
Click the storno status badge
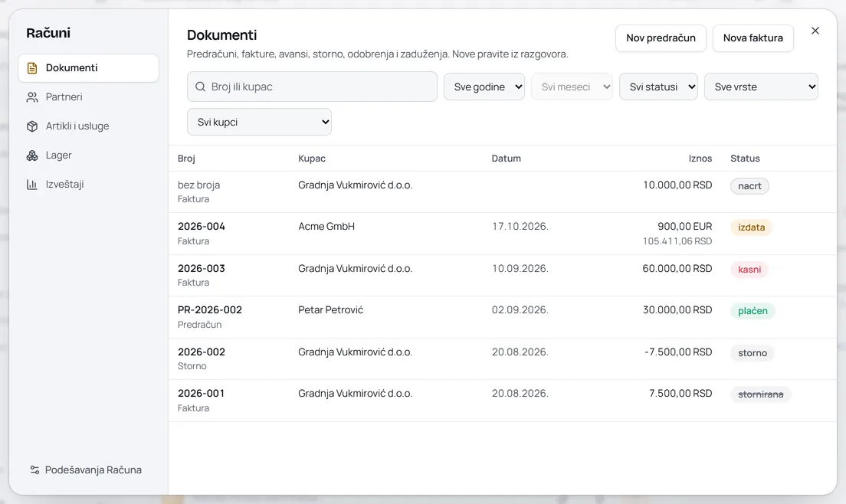tap(752, 353)
